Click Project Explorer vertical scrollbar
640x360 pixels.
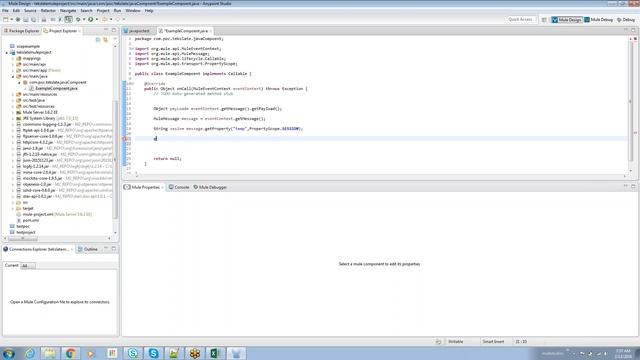pyautogui.click(x=116, y=159)
